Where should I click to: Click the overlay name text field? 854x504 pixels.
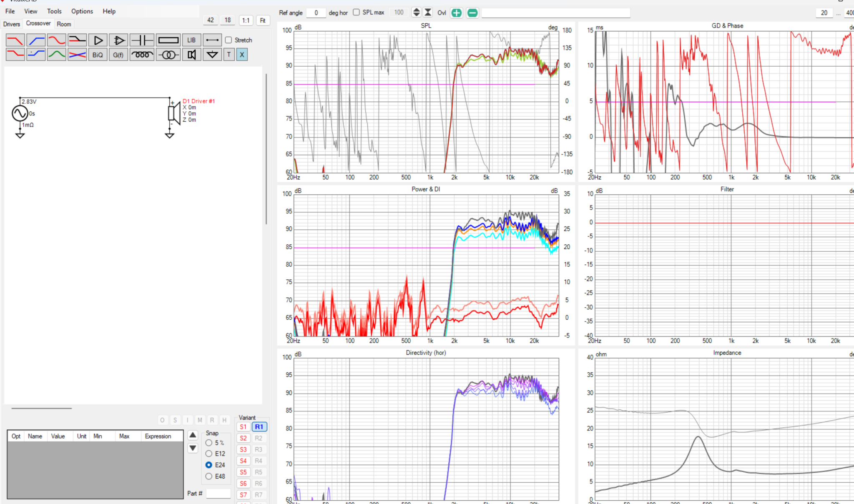[x=556, y=13]
